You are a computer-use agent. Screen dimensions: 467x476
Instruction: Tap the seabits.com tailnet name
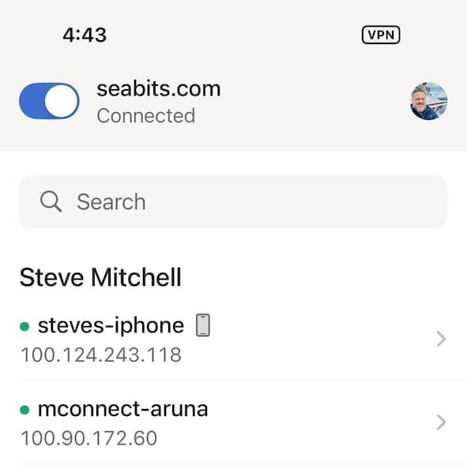tap(159, 88)
